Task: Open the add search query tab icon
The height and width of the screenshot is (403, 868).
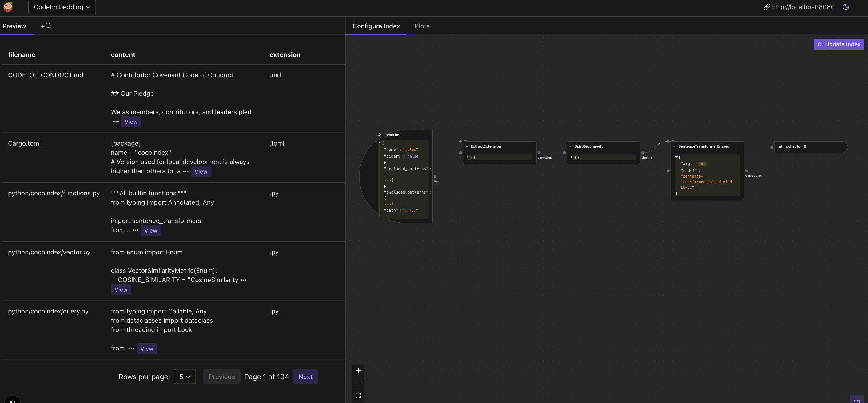Action: [x=46, y=26]
